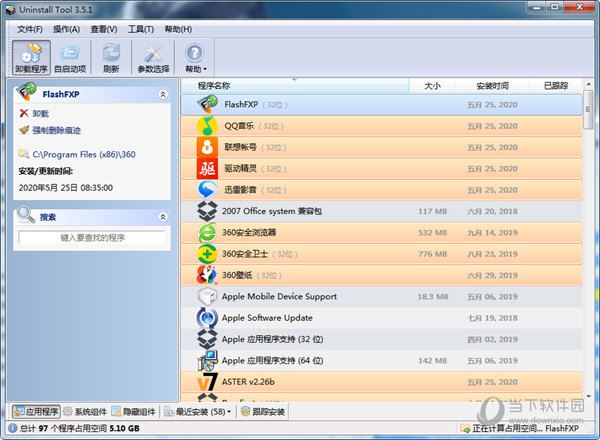Click the 776 MB size cell
600x440 pixels.
(432, 254)
